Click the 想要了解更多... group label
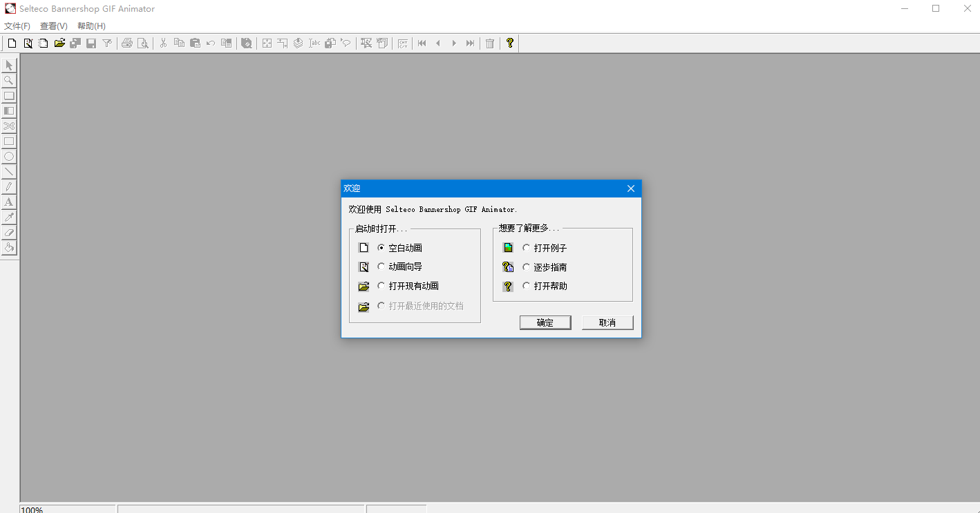980x513 pixels. coord(529,228)
